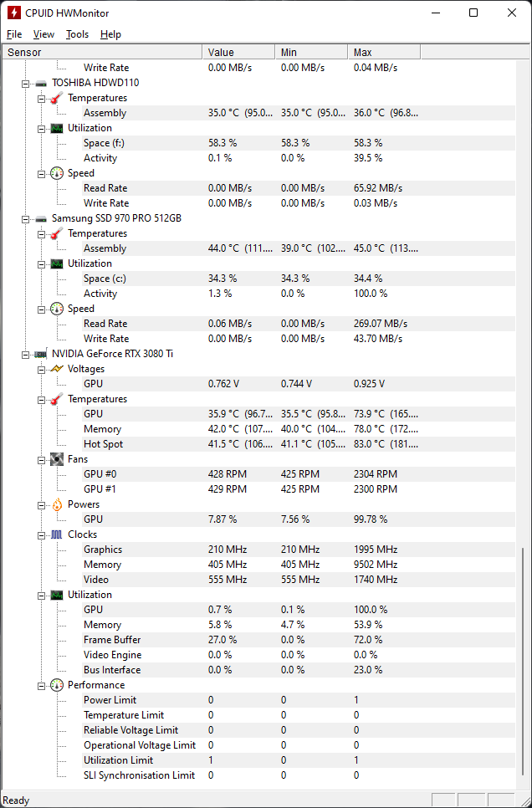This screenshot has height=808, width=532.
Task: Click the GPU Fans icon
Action: 57,459
